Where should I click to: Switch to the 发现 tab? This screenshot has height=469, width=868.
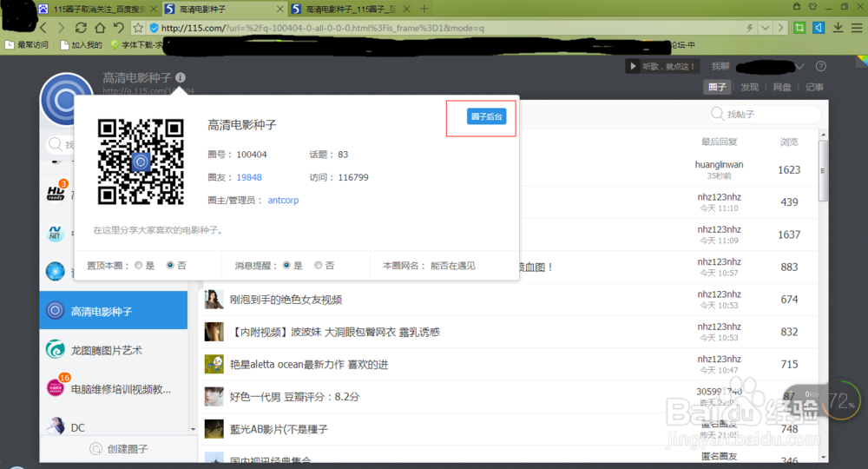point(749,87)
